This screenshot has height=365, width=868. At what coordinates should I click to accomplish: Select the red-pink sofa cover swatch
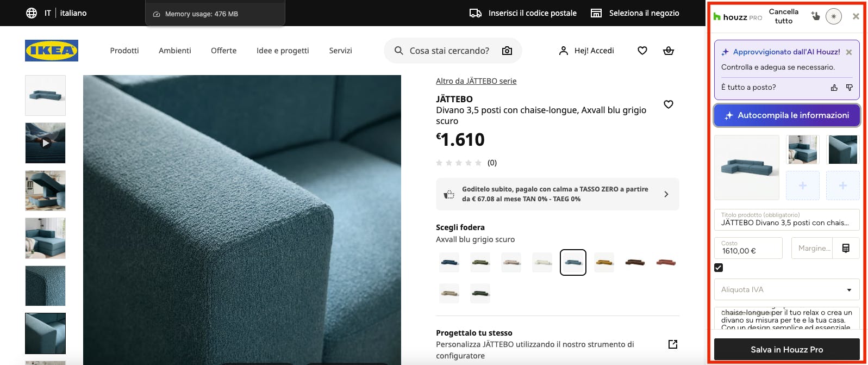click(x=666, y=262)
